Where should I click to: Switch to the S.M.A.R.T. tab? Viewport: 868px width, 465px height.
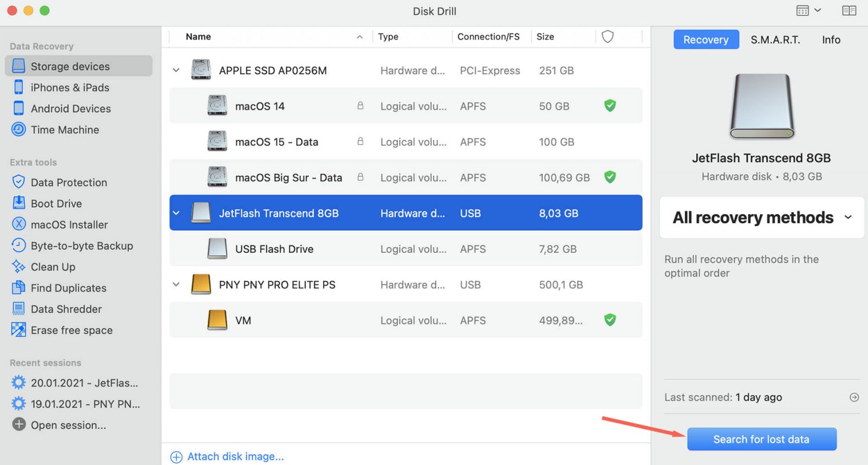(x=775, y=40)
